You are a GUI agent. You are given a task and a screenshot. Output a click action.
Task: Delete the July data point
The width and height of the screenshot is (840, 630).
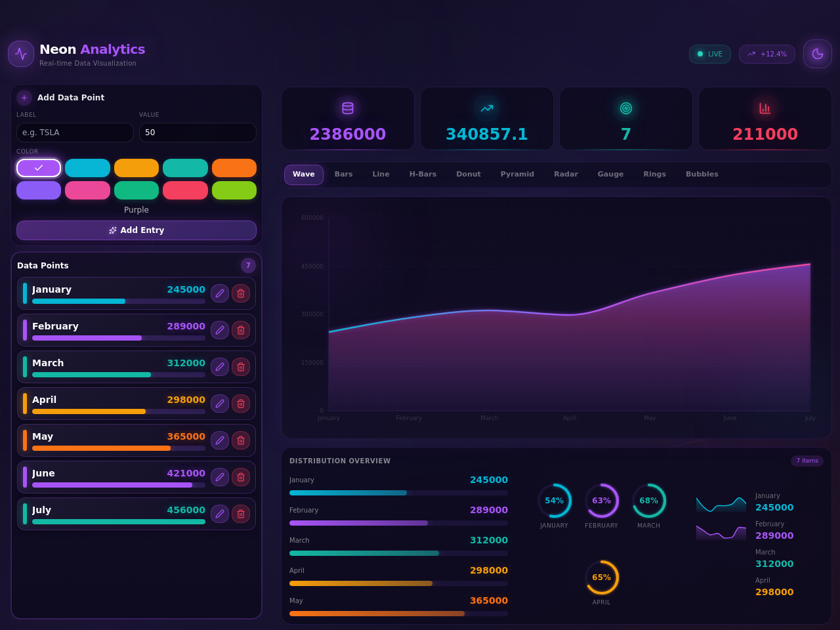point(241,514)
